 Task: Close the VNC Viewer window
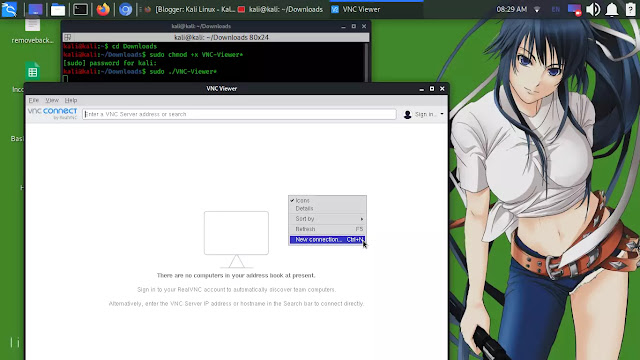click(x=442, y=89)
